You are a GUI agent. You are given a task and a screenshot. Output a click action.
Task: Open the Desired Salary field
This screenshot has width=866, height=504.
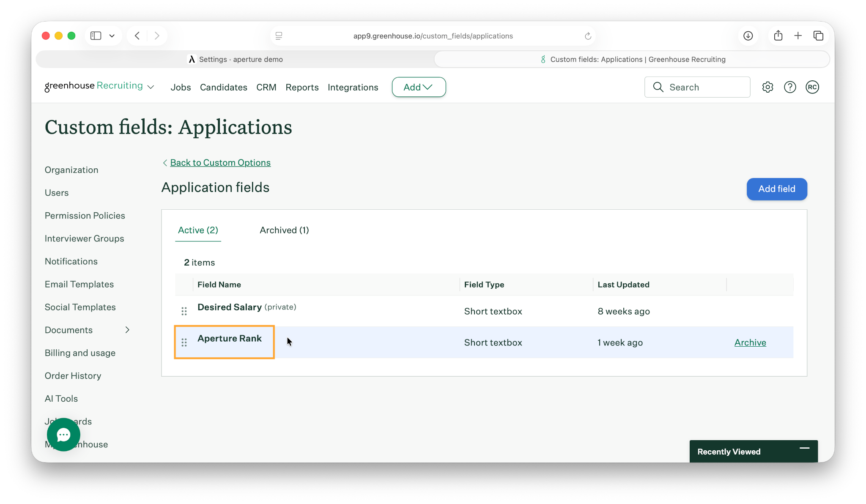229,307
